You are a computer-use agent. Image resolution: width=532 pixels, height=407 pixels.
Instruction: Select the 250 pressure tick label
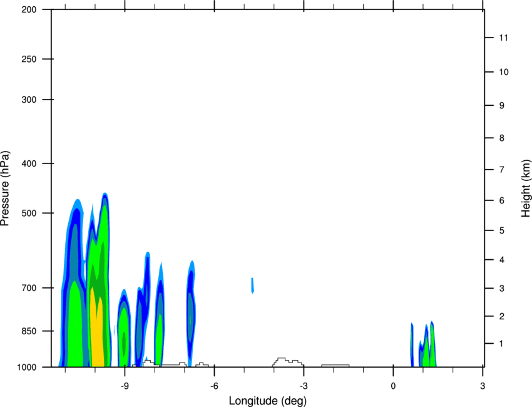point(29,59)
